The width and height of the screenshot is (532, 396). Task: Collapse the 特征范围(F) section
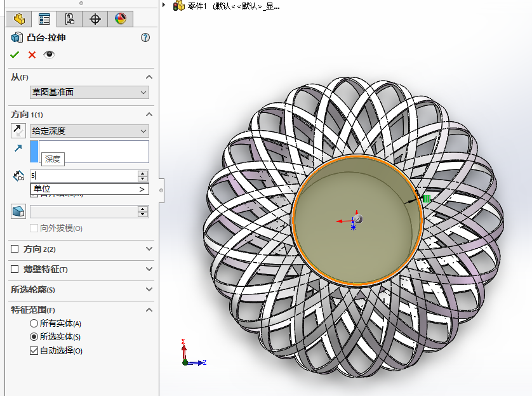coord(149,310)
